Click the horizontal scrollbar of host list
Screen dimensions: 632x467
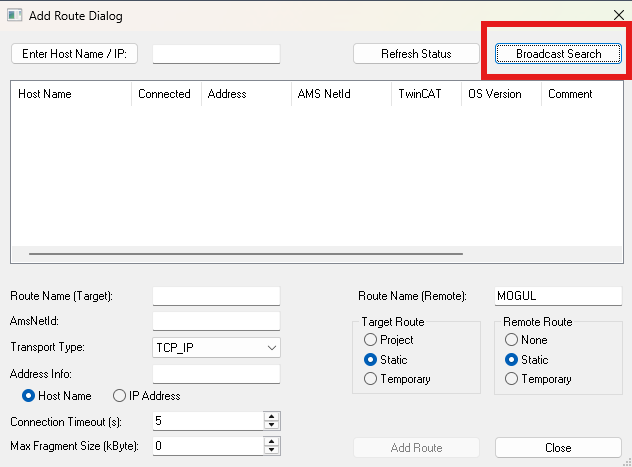pos(300,254)
